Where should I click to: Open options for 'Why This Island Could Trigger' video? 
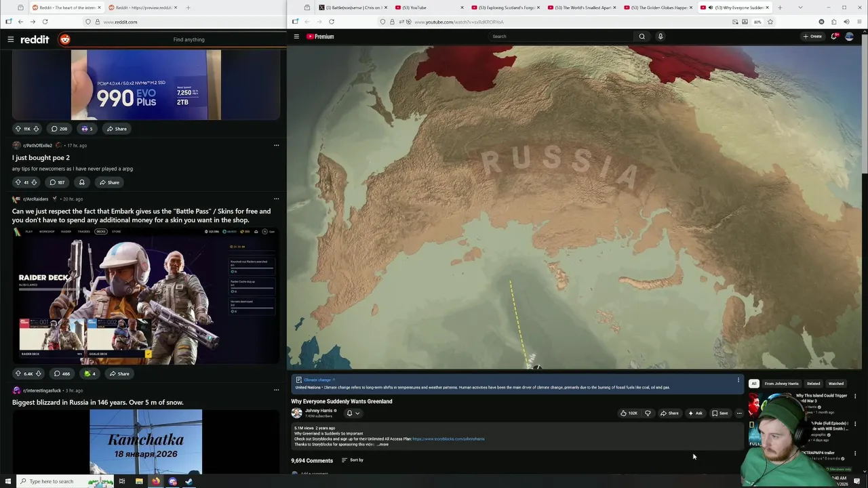pyautogui.click(x=855, y=396)
